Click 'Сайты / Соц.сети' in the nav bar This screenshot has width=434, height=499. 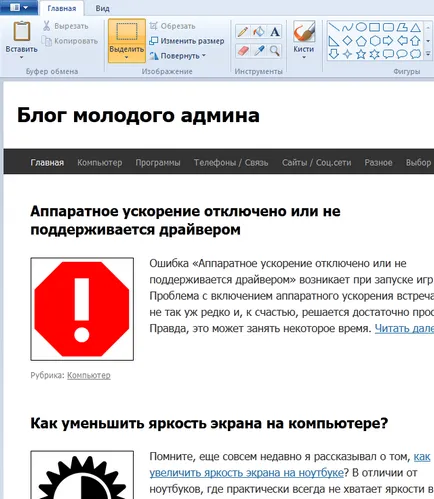[x=316, y=162]
